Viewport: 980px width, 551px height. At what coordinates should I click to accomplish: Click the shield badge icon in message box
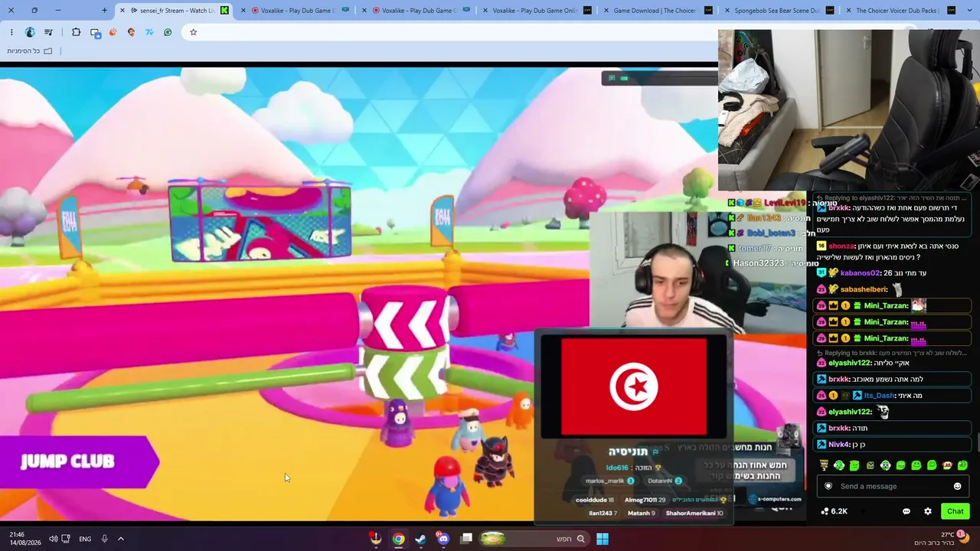point(828,486)
